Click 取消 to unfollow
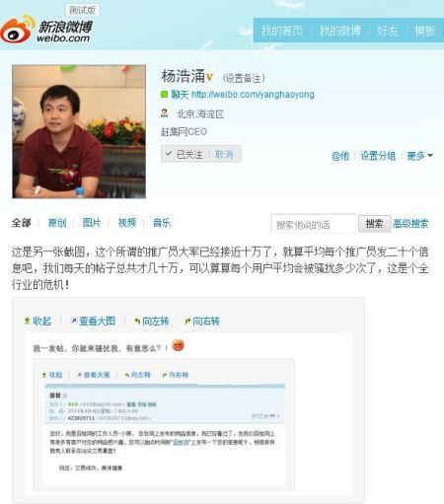Image resolution: width=444 pixels, height=504 pixels. pos(224,154)
